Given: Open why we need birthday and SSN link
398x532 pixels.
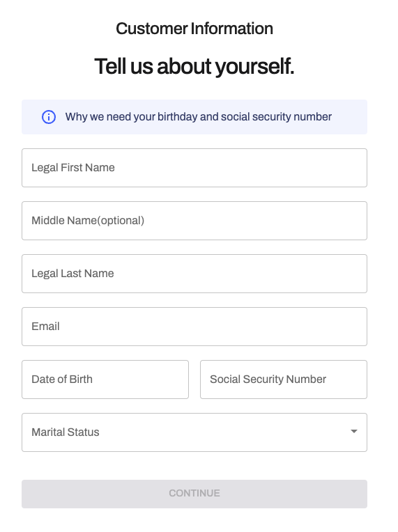Looking at the screenshot, I should click(199, 117).
